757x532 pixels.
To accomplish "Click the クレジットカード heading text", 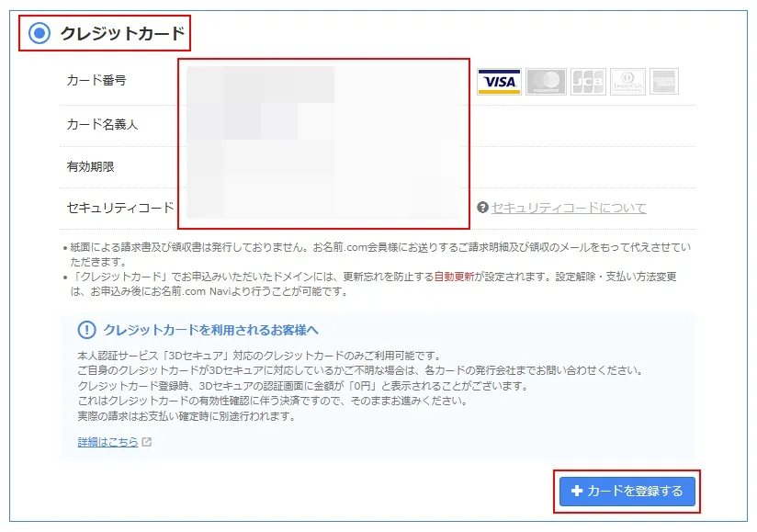I will [x=122, y=33].
